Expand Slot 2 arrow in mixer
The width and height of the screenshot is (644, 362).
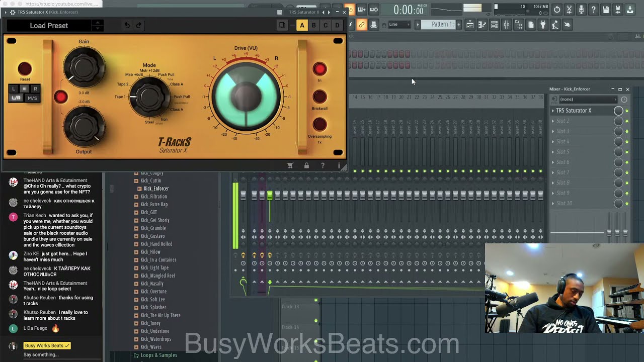point(553,121)
